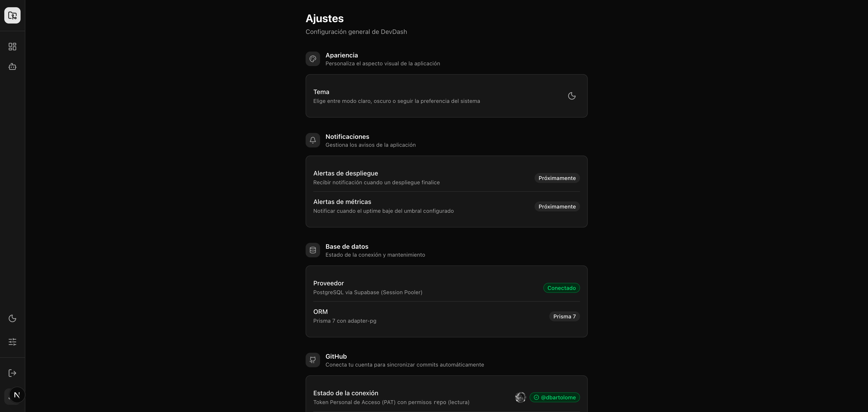Select the bot icon in the sidebar

pyautogui.click(x=12, y=66)
